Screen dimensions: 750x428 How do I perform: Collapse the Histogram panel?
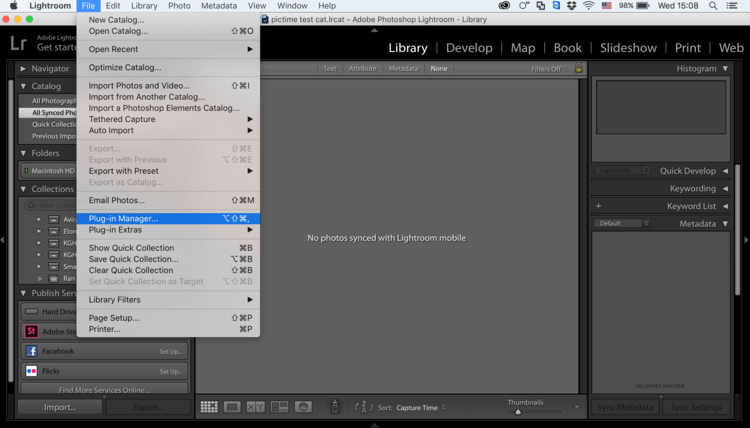(726, 68)
